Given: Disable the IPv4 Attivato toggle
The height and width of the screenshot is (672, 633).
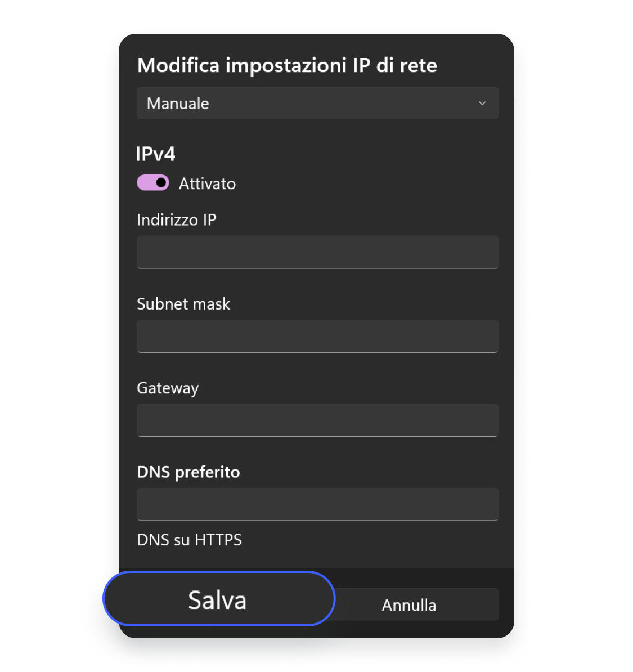Looking at the screenshot, I should (x=152, y=182).
